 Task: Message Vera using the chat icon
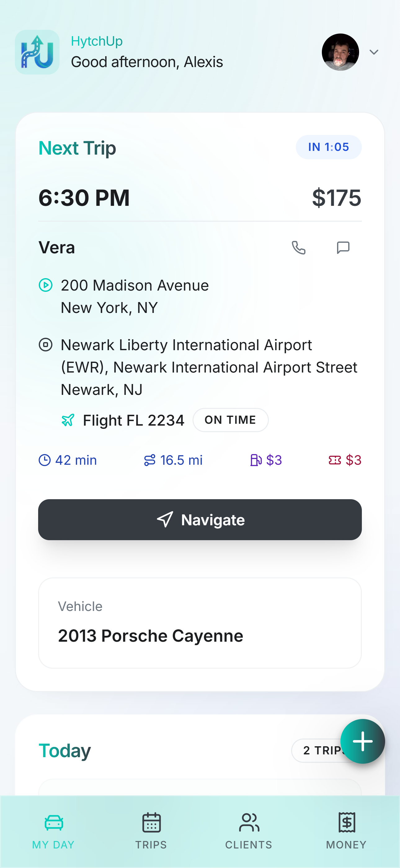click(x=343, y=248)
